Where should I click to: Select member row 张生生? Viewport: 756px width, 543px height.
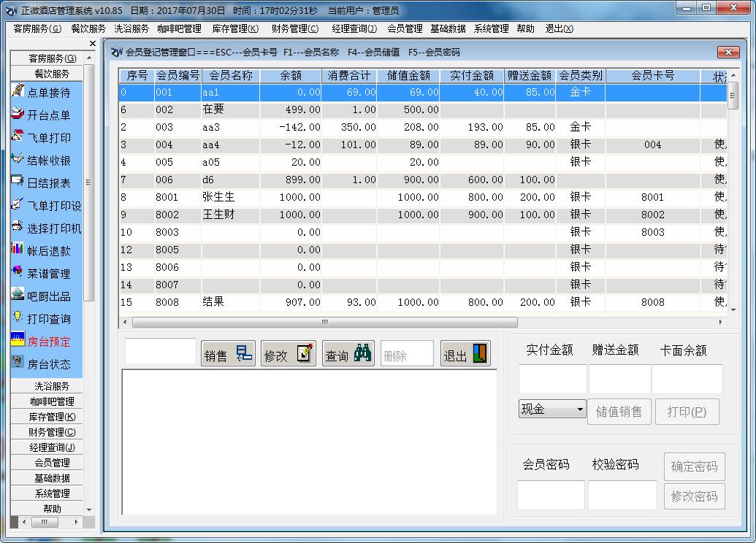coord(423,197)
